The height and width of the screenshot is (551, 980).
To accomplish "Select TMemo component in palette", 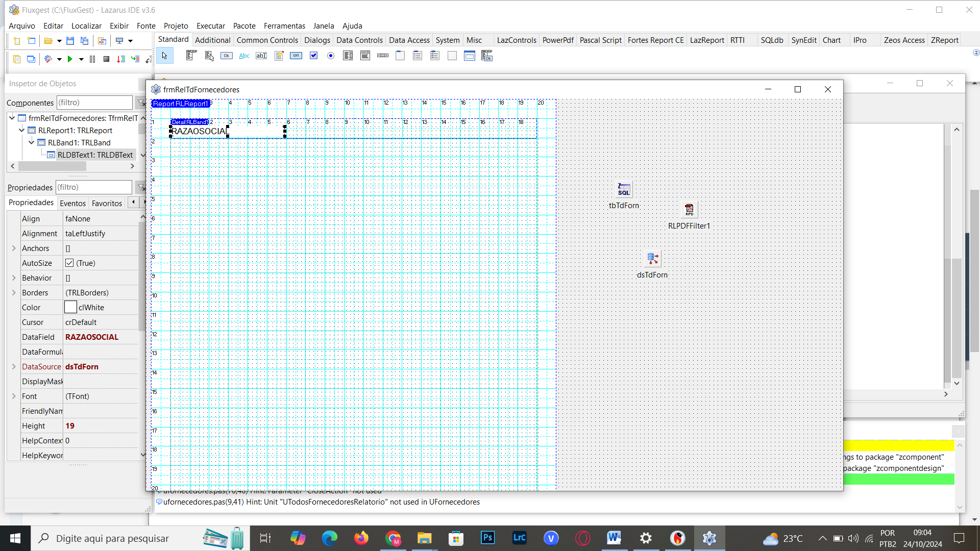I will click(x=279, y=56).
